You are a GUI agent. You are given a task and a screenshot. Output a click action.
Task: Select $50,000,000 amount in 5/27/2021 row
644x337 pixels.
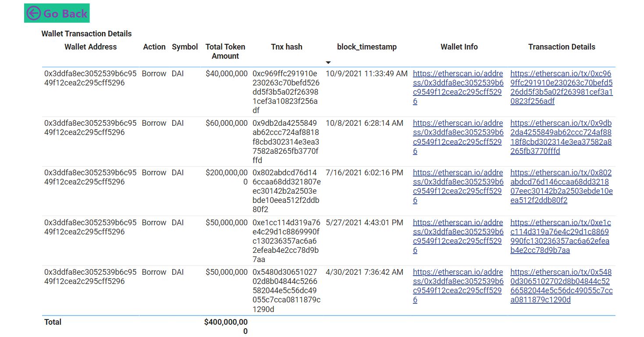pos(227,223)
